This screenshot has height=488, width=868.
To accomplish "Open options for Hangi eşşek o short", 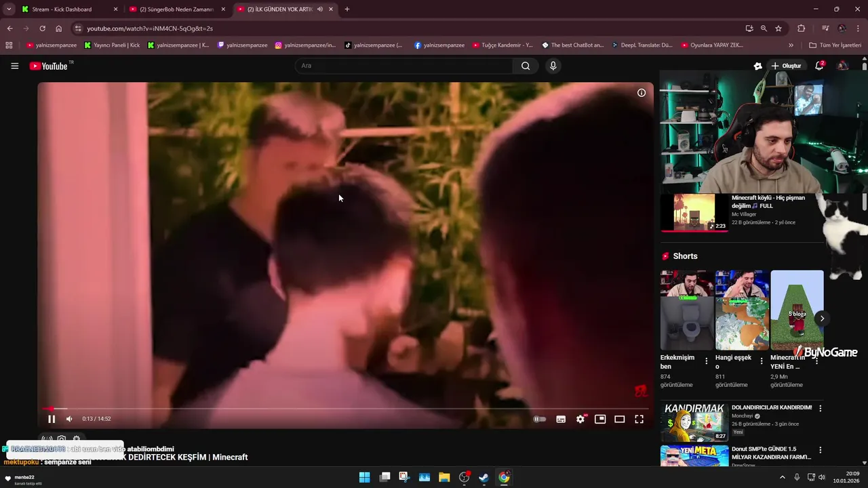I will (762, 361).
